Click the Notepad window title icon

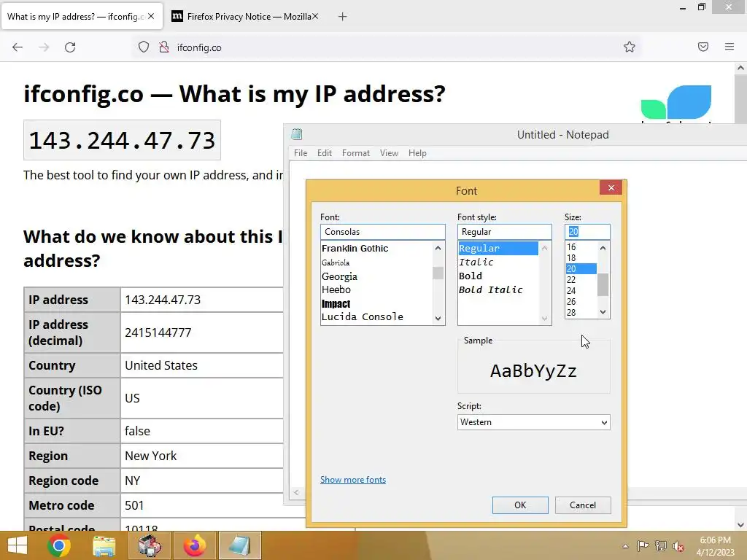[x=297, y=134]
